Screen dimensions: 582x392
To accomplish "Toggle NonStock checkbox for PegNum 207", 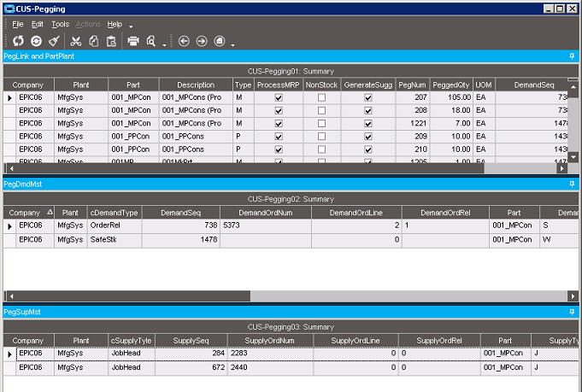I will click(322, 97).
